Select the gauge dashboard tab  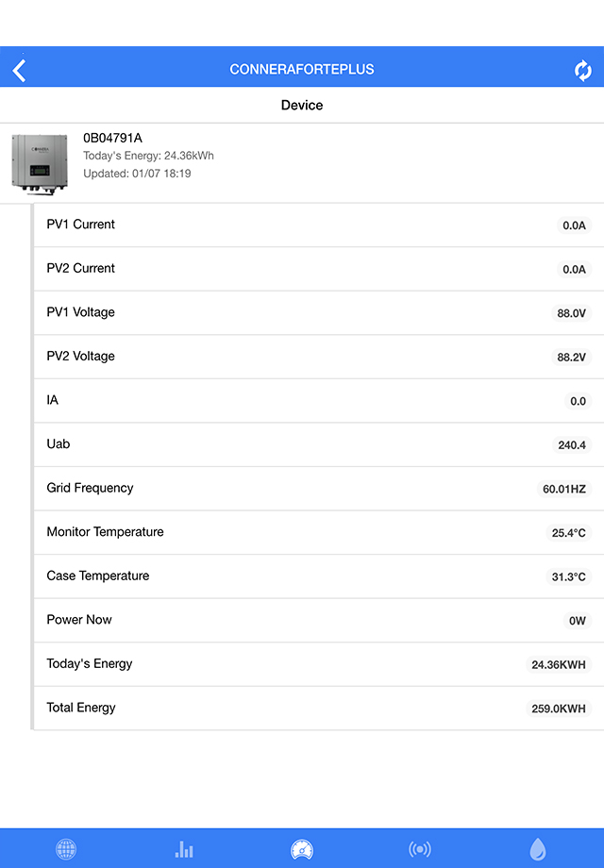(x=302, y=849)
